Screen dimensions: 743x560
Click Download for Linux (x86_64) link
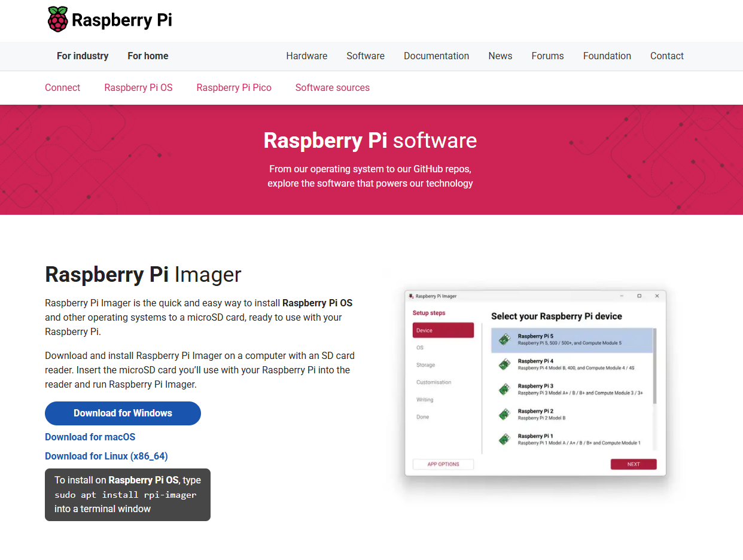point(106,456)
